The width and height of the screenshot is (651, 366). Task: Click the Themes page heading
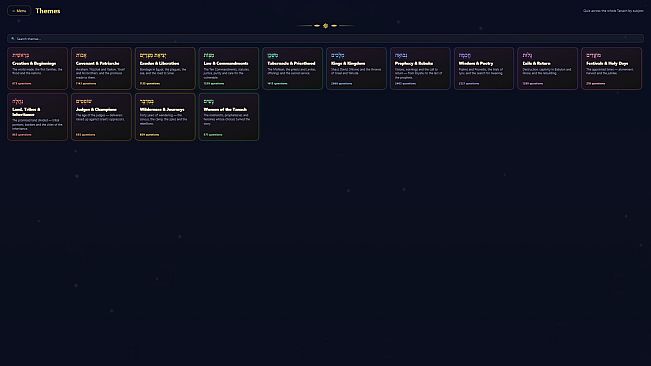[48, 11]
